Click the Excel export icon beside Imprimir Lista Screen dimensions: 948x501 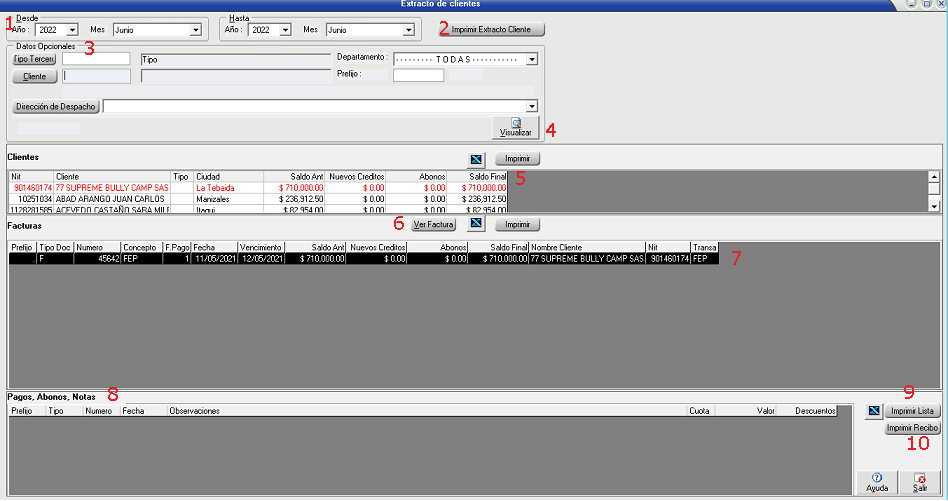point(872,411)
